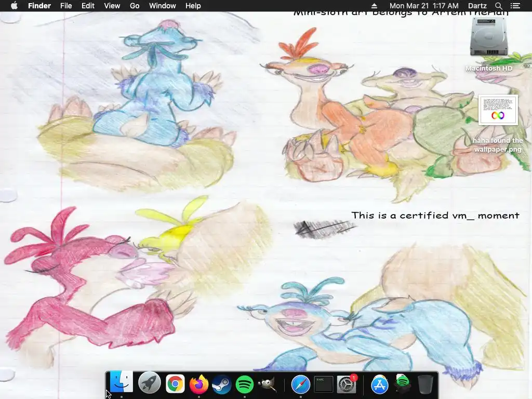The height and width of the screenshot is (399, 532).
Task: Open the App Store from the dock
Action: 380,384
